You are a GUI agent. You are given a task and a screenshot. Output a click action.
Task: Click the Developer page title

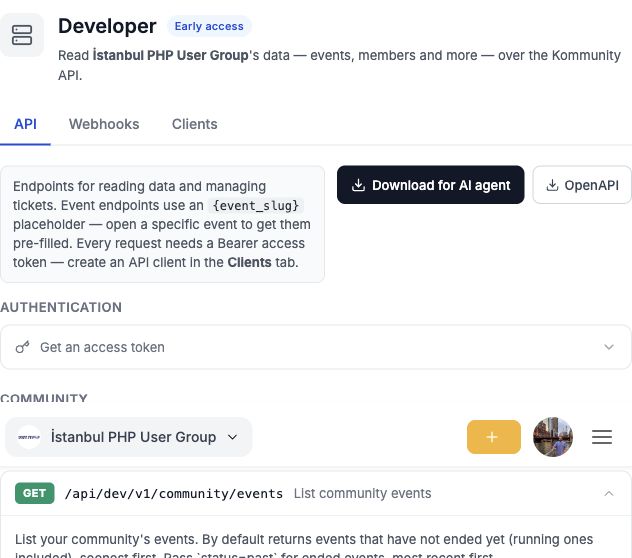click(107, 26)
